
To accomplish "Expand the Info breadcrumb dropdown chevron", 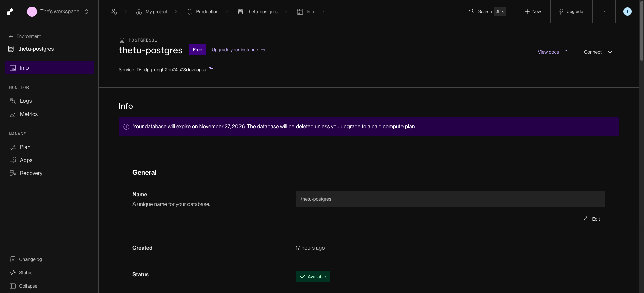I will 323,12.
